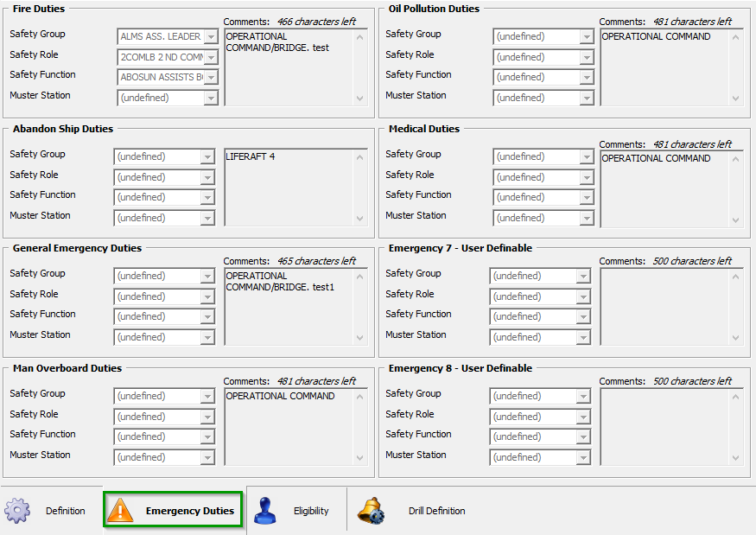
Task: Switch to the Eligibility tab
Action: coord(311,510)
